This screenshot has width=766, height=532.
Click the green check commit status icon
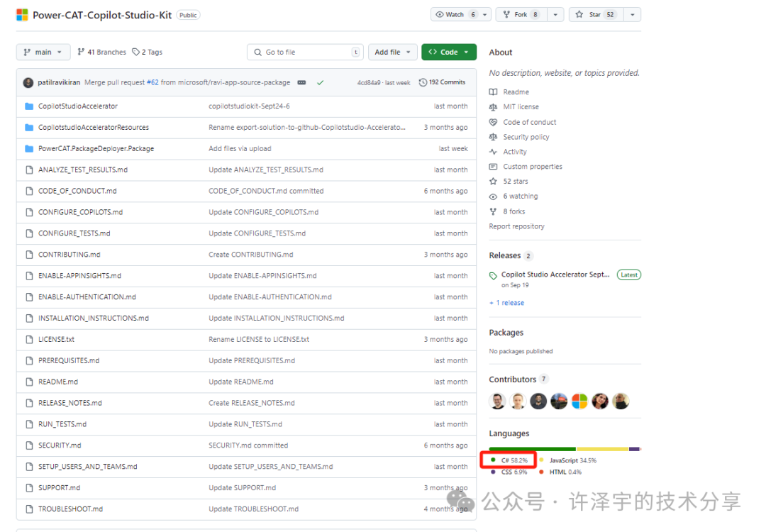[x=321, y=82]
